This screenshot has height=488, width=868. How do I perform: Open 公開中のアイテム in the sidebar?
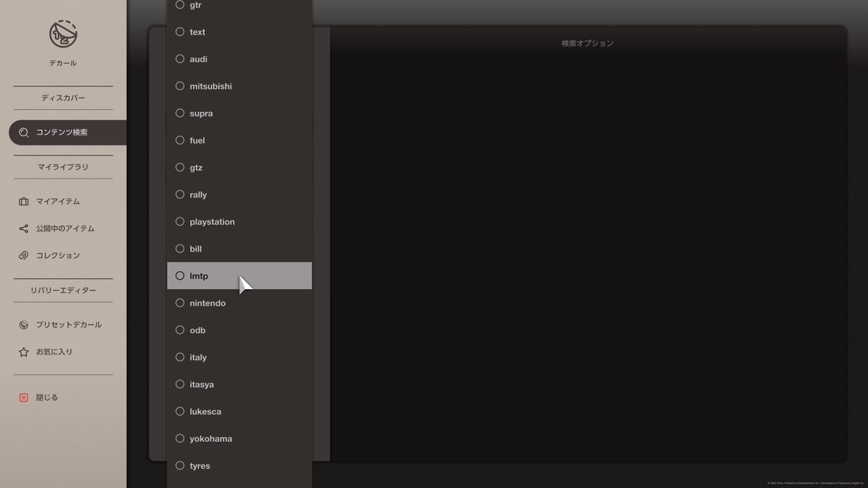coord(64,228)
